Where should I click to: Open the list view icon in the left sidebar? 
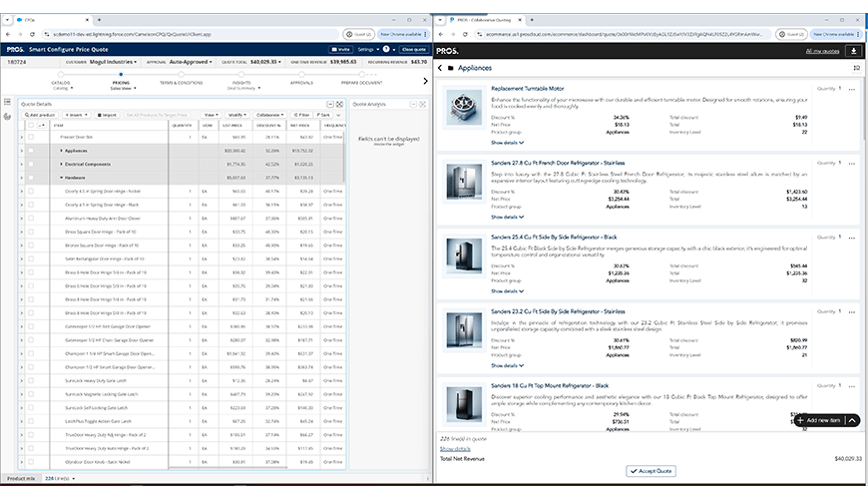coord(7,102)
